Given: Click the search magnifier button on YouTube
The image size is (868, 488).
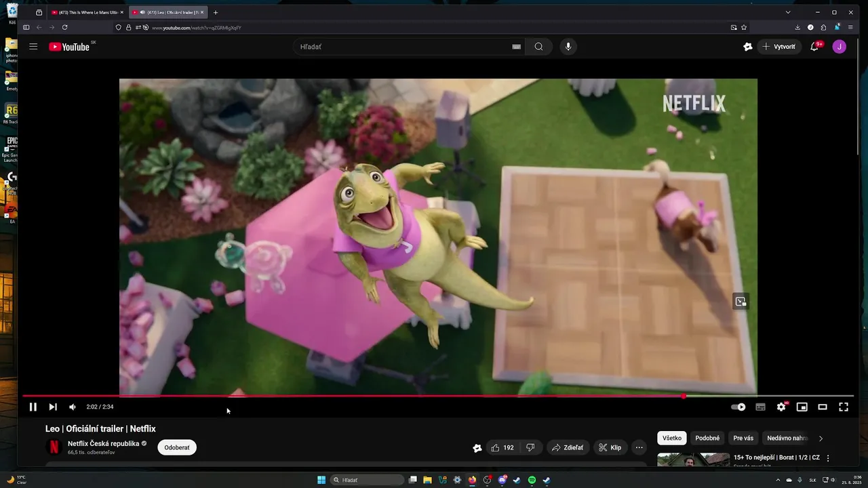Looking at the screenshot, I should (x=538, y=47).
